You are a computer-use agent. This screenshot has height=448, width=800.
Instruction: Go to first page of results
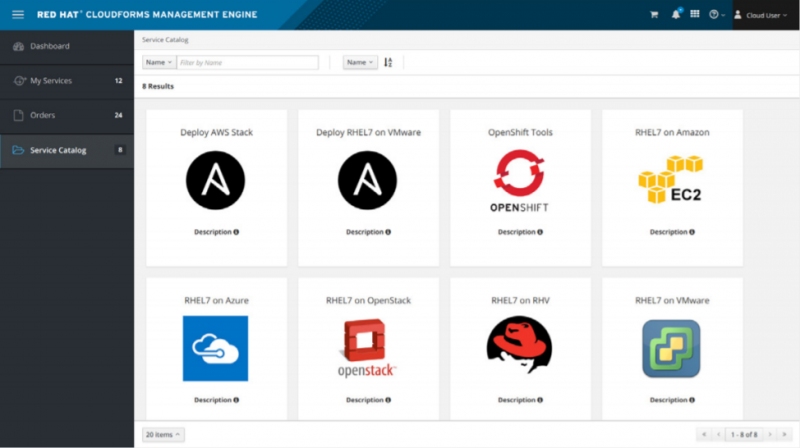click(704, 435)
